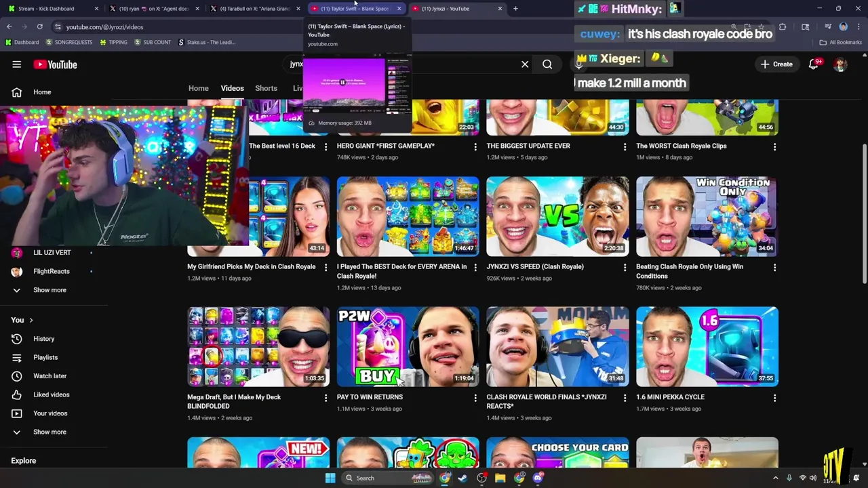868x488 pixels.
Task: Switch to the channel Home tab
Action: pos(199,88)
